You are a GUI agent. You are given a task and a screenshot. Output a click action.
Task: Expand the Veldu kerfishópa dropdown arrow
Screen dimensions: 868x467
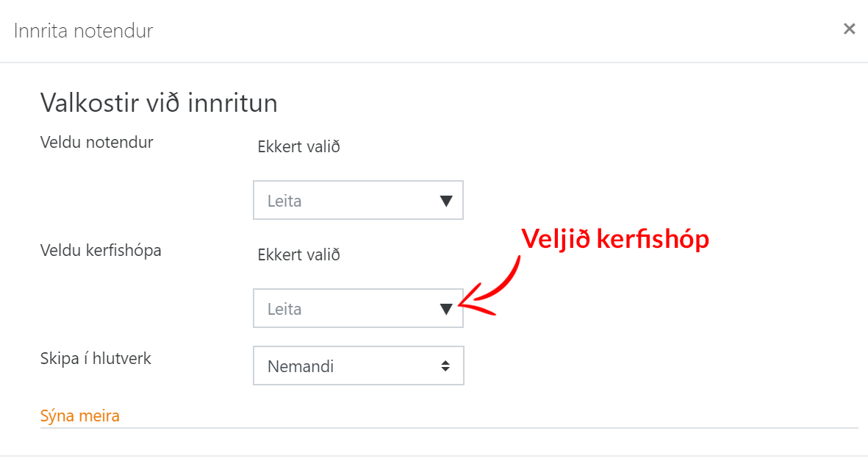[445, 309]
